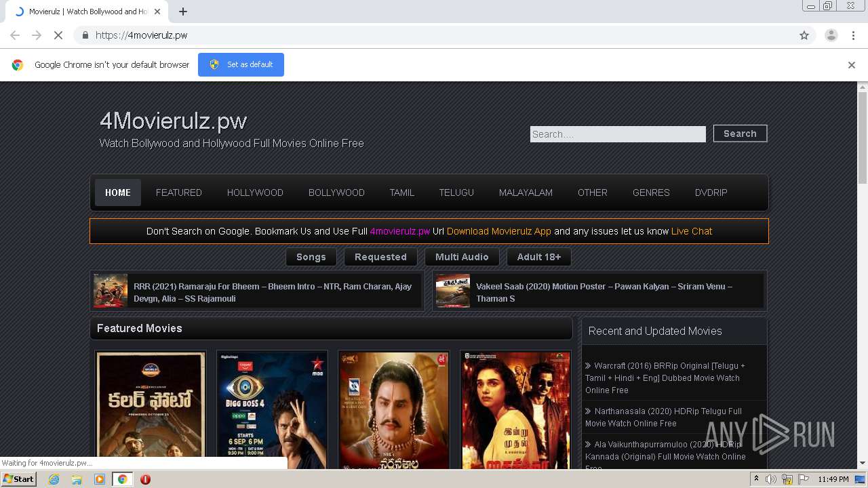The image size is (868, 488).
Task: Open the HOLLYWOOD menu item
Action: point(255,192)
